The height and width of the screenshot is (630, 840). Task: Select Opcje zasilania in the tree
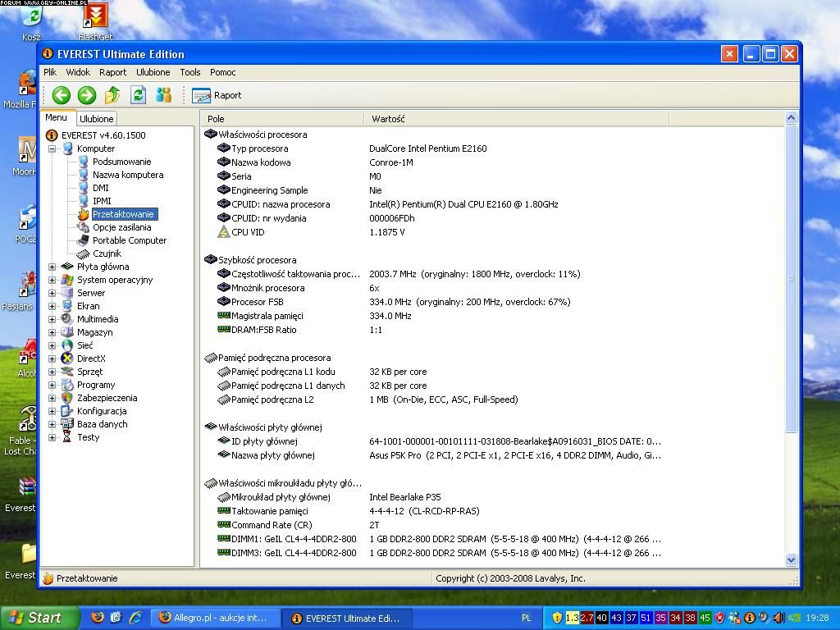[122, 228]
